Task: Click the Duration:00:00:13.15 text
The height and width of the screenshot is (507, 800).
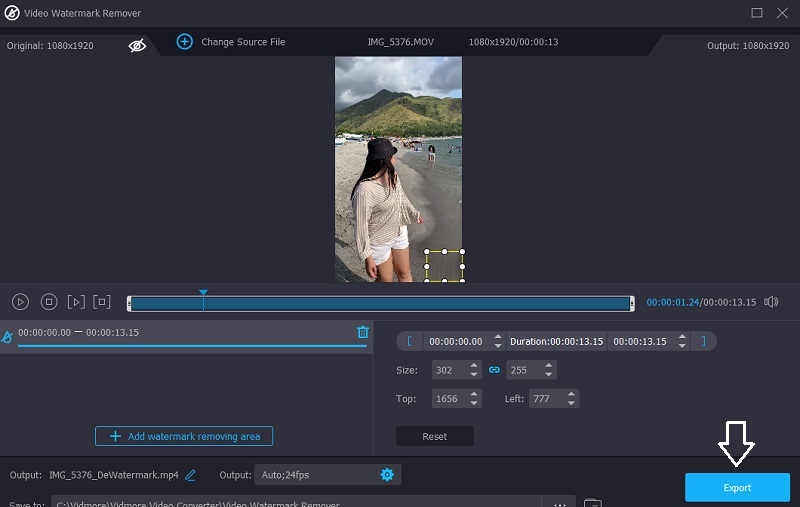Action: point(556,341)
